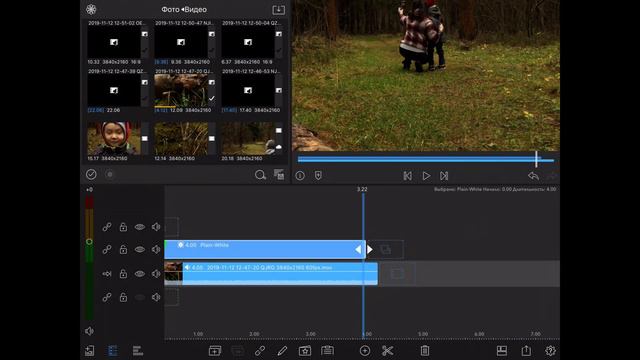Image resolution: width=640 pixels, height=360 pixels.
Task: Lock the main video track
Action: pyautogui.click(x=123, y=274)
